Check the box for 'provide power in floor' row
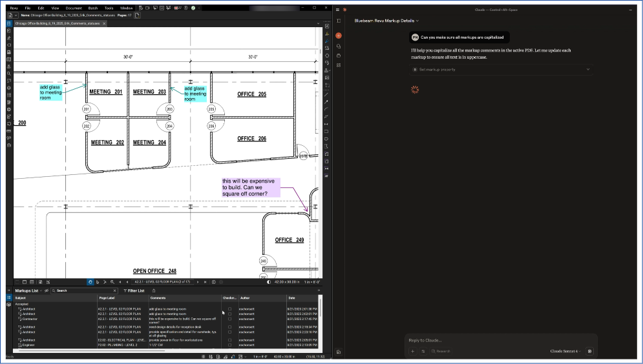 (x=229, y=340)
